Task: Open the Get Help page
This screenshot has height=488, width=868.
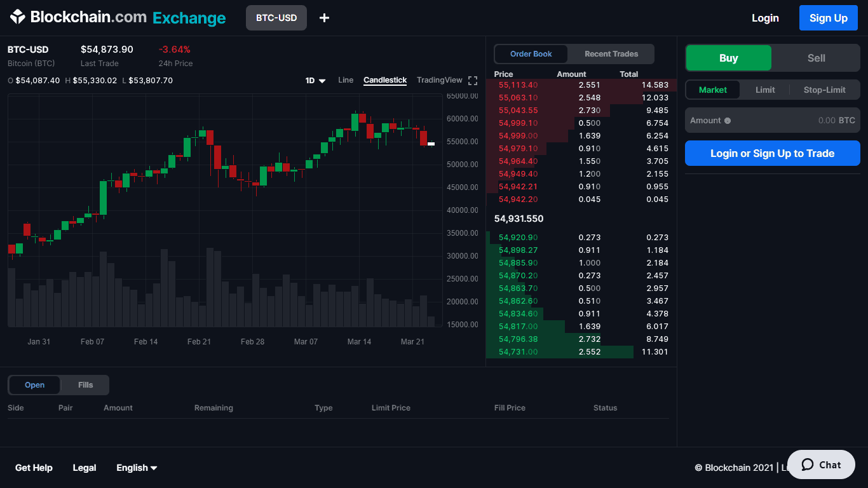Action: [34, 468]
